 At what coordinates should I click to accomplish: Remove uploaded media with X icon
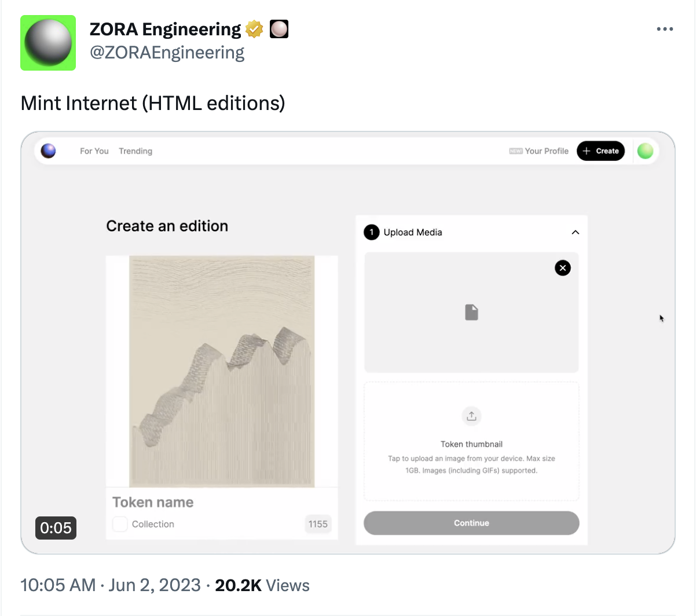(x=562, y=268)
